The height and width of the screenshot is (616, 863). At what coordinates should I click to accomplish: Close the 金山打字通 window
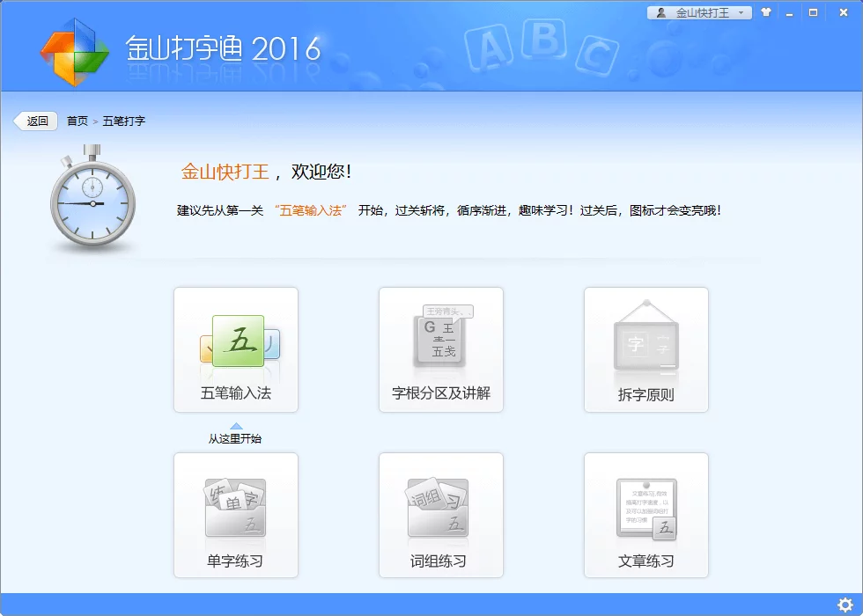[x=844, y=12]
